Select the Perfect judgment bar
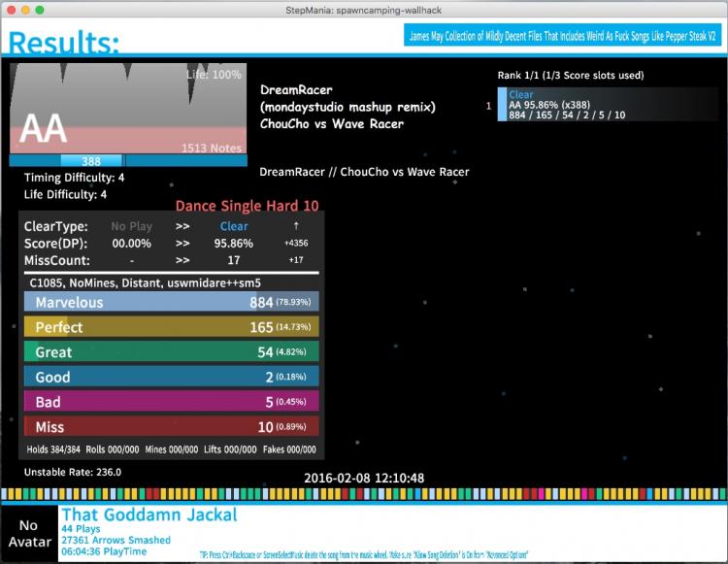This screenshot has width=728, height=564. coord(171,327)
